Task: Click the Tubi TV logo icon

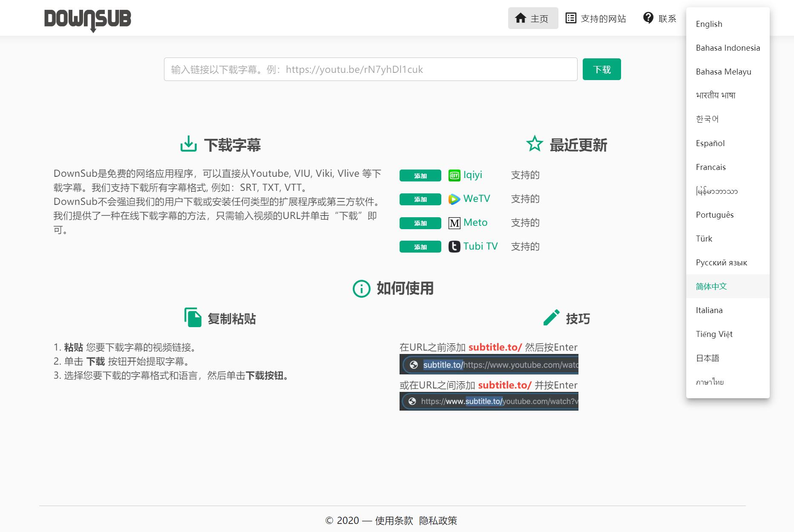Action: [455, 247]
